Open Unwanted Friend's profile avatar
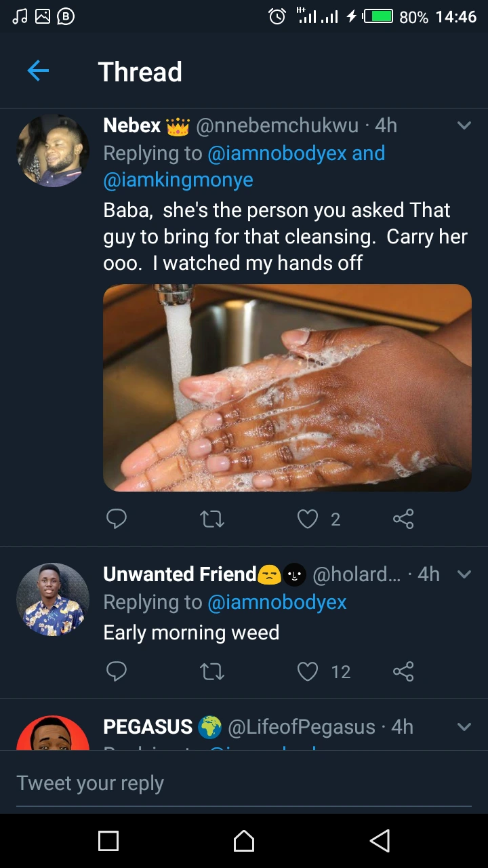 click(53, 599)
